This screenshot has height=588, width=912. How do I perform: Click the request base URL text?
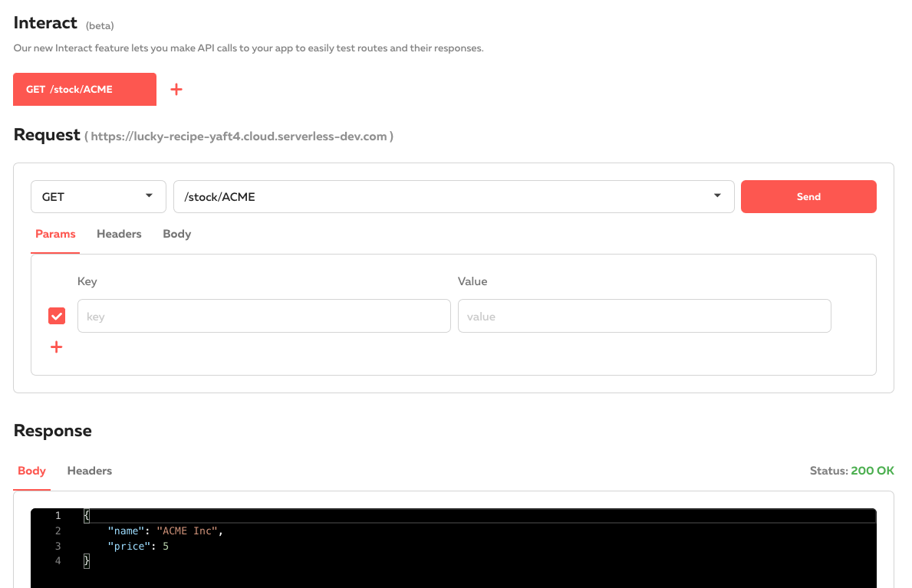pos(239,136)
